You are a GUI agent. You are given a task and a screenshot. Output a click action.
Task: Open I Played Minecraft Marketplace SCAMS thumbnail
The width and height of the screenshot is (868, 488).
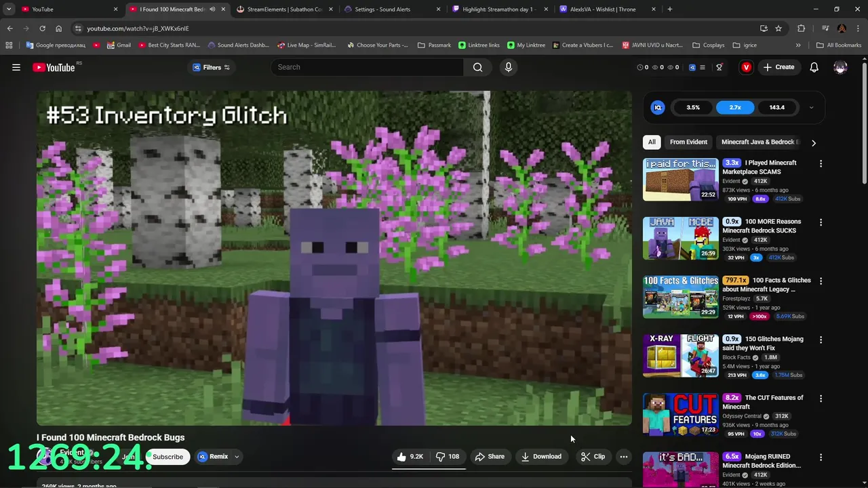(x=681, y=180)
